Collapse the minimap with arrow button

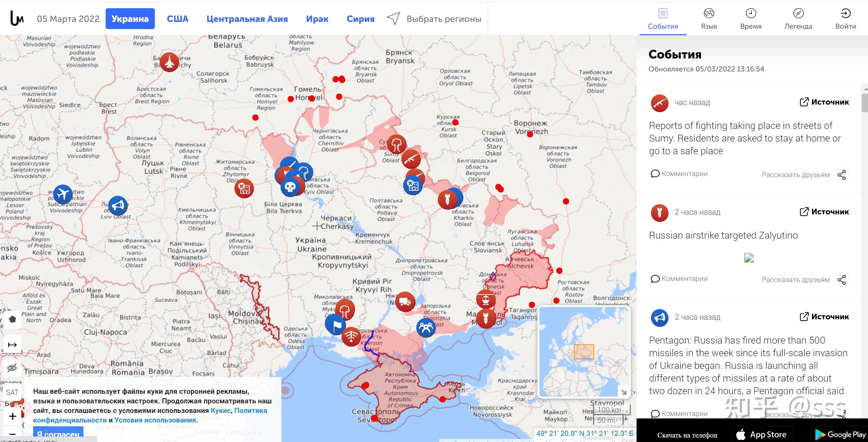(x=624, y=391)
